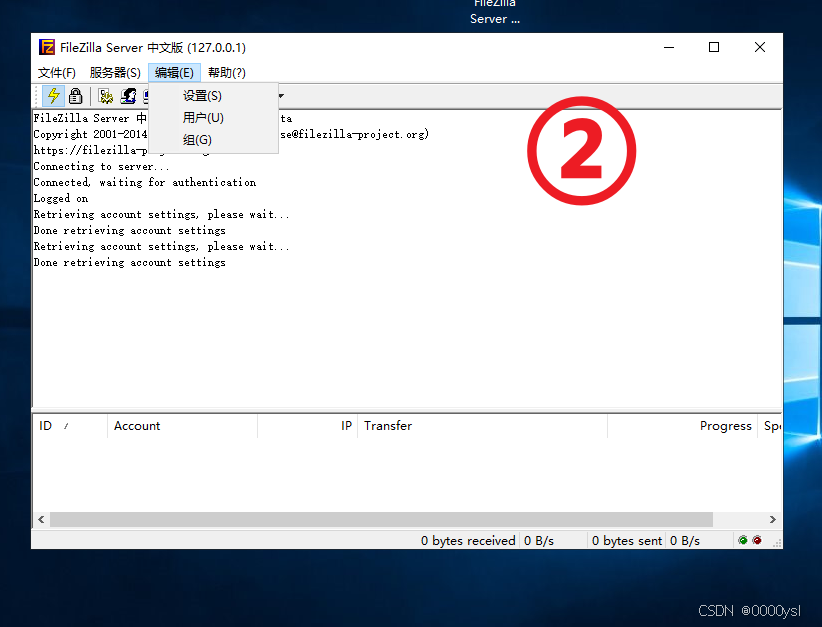The width and height of the screenshot is (822, 627).
Task: Click 'Connected, waiting for authentication' log line
Action: [145, 182]
